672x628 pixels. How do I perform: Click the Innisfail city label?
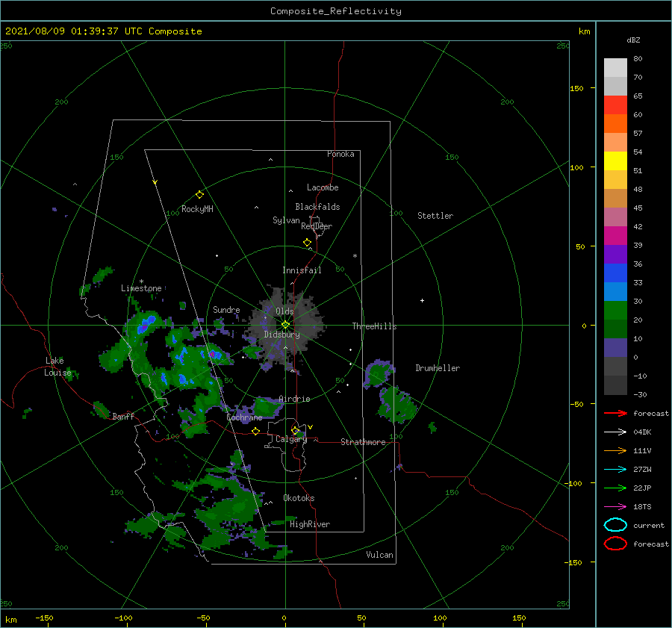pyautogui.click(x=302, y=270)
